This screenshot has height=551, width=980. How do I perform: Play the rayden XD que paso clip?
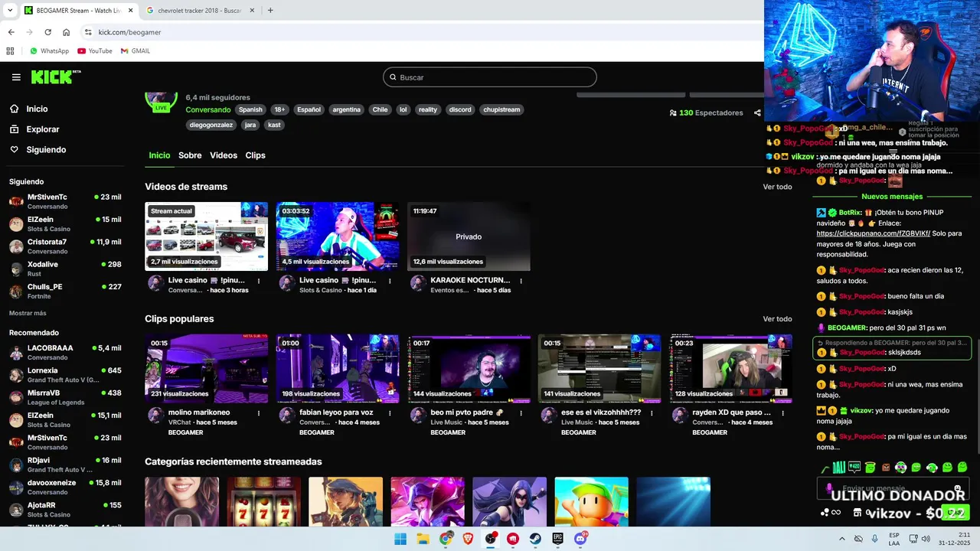[731, 368]
